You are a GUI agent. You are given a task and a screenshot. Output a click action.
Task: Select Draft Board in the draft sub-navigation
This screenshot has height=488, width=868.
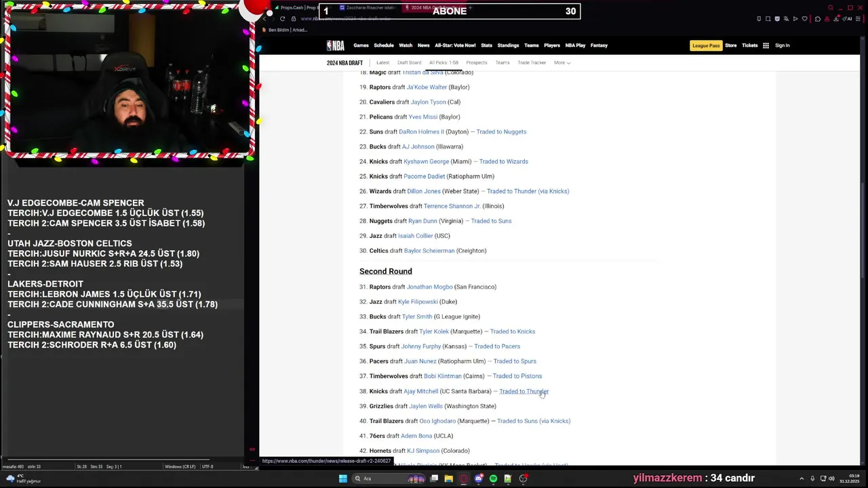pos(409,62)
